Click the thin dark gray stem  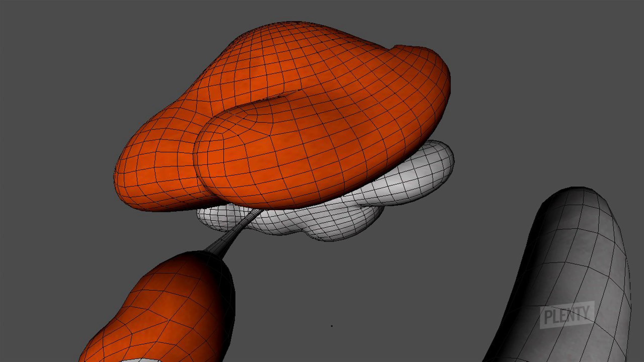pyautogui.click(x=233, y=233)
